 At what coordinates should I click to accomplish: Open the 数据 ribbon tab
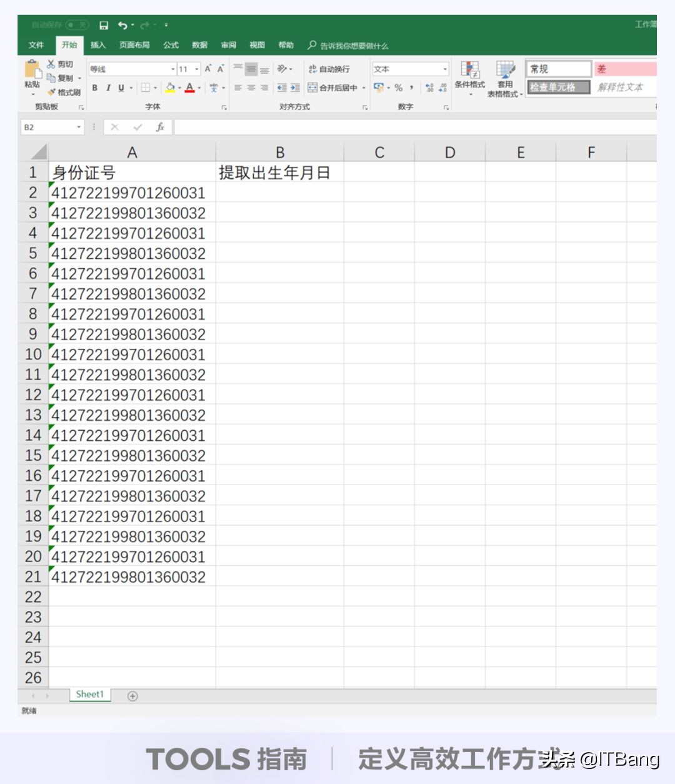click(199, 45)
